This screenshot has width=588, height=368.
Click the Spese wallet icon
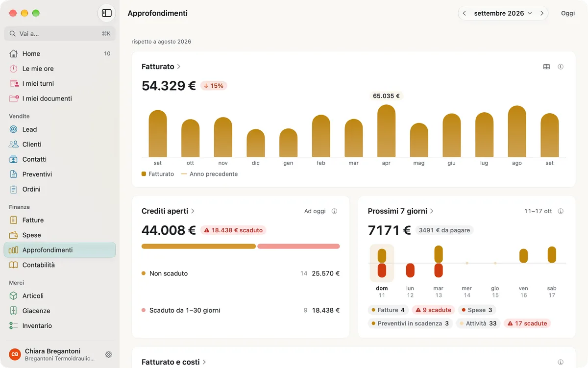tap(14, 235)
